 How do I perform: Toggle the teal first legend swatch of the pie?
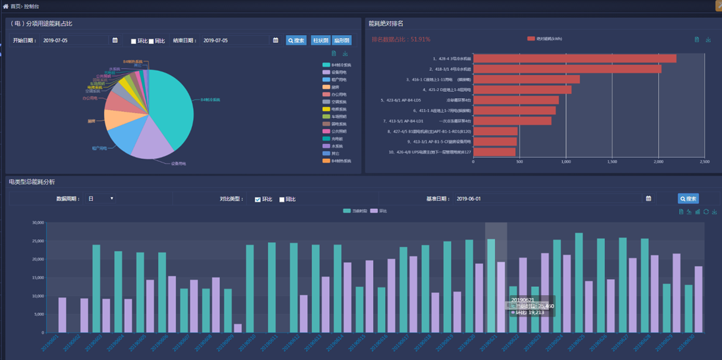[326, 65]
